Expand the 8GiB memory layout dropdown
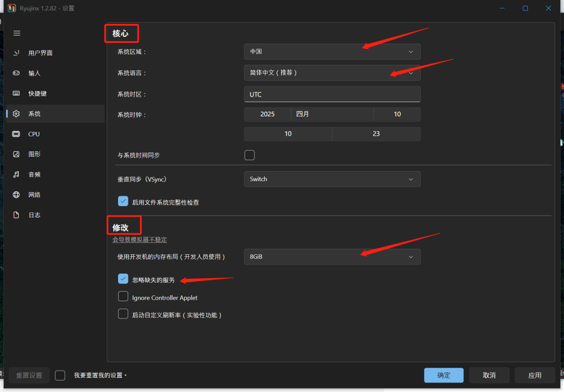The image size is (564, 392). click(x=332, y=257)
